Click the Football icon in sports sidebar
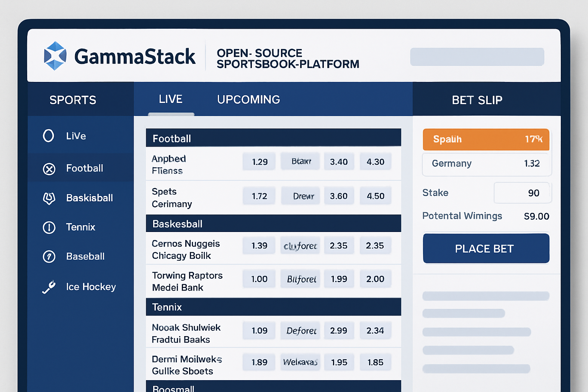 point(49,169)
